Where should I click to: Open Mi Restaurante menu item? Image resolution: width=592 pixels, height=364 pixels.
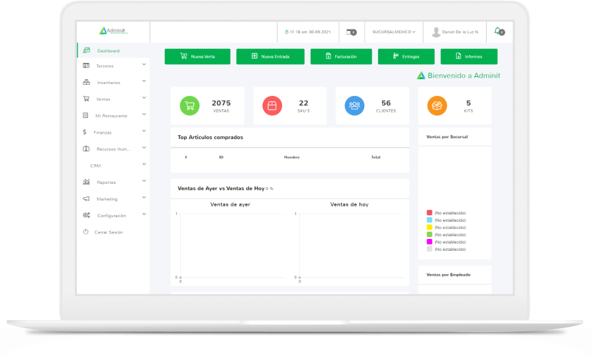tap(111, 115)
